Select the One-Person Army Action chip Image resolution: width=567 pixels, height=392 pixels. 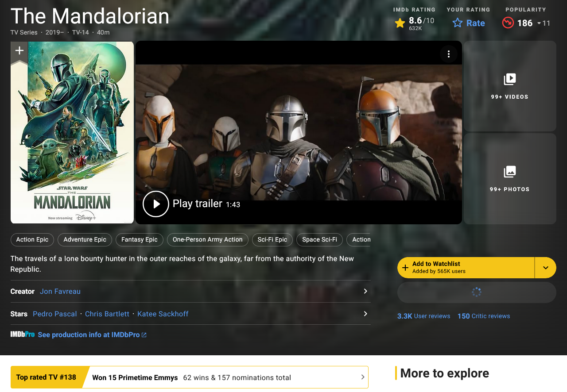pos(208,240)
